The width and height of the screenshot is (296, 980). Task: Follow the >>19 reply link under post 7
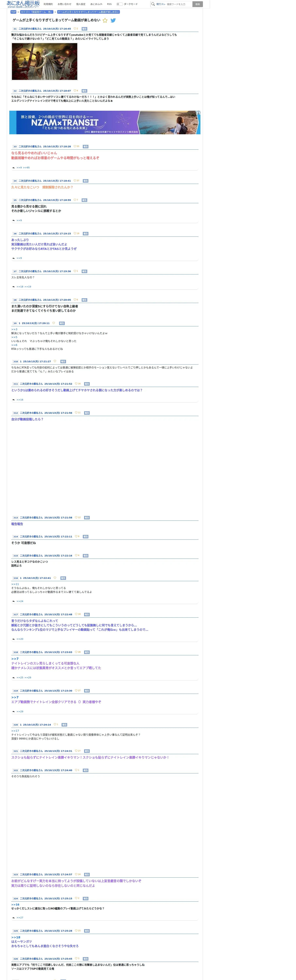coord(28,286)
